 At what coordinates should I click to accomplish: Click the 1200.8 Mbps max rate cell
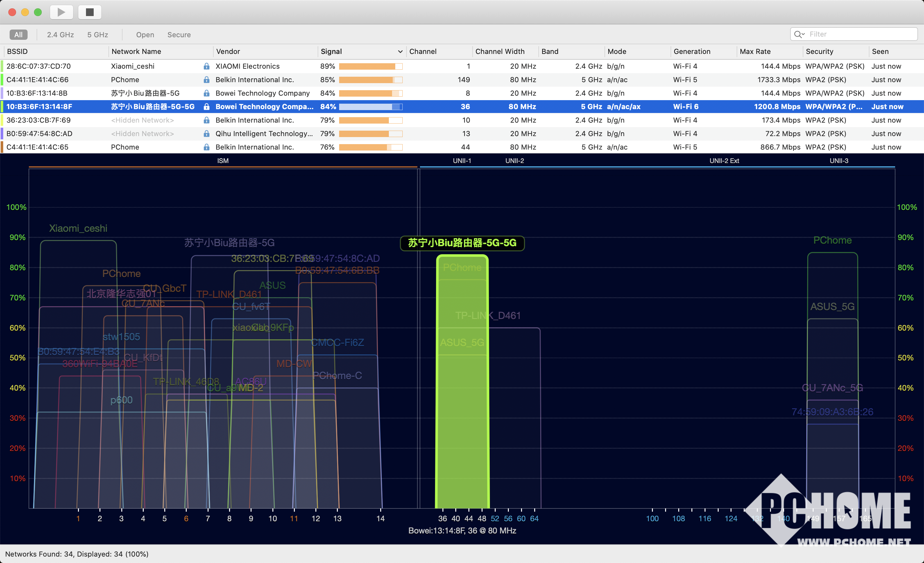(777, 107)
